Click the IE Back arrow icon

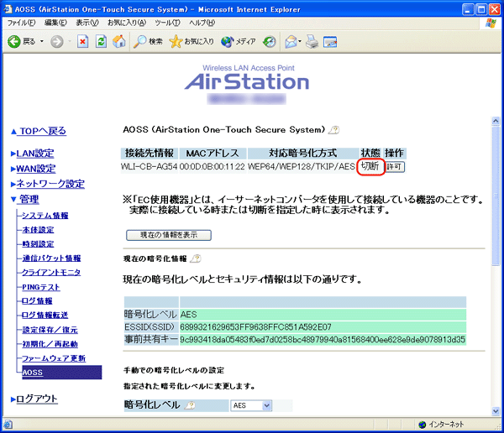(13, 42)
